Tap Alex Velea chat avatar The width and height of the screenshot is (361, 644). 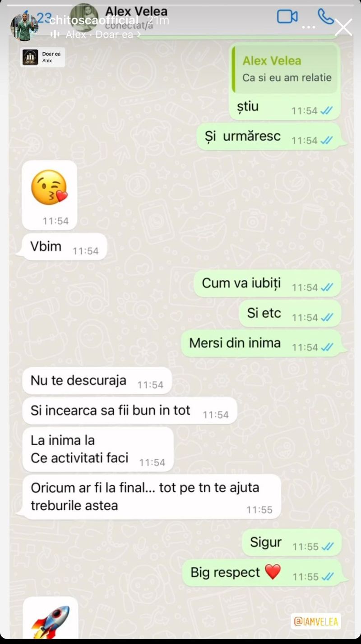84,16
